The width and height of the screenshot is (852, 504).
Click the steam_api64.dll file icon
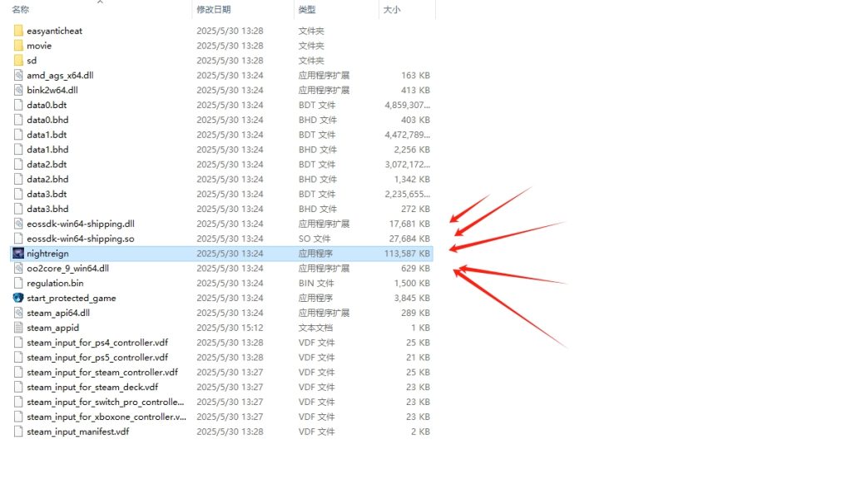(18, 313)
